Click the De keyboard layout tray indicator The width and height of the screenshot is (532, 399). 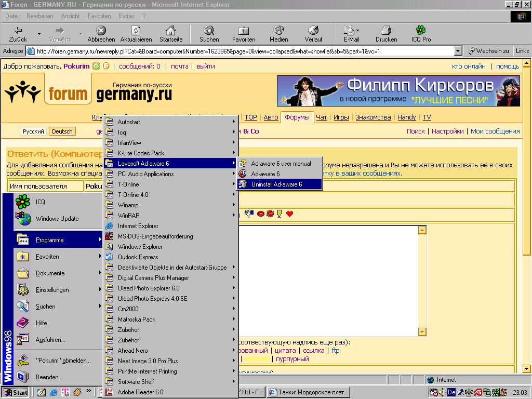point(451,392)
